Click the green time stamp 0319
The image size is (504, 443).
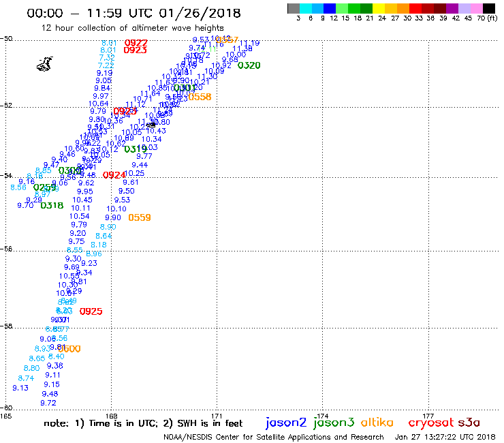[x=136, y=149]
